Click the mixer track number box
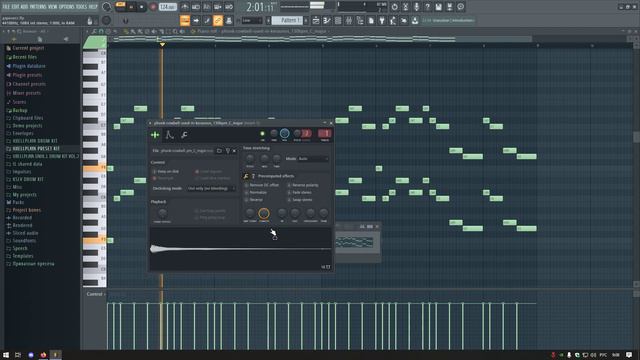Viewport: 640px width, 360px height. (325, 133)
